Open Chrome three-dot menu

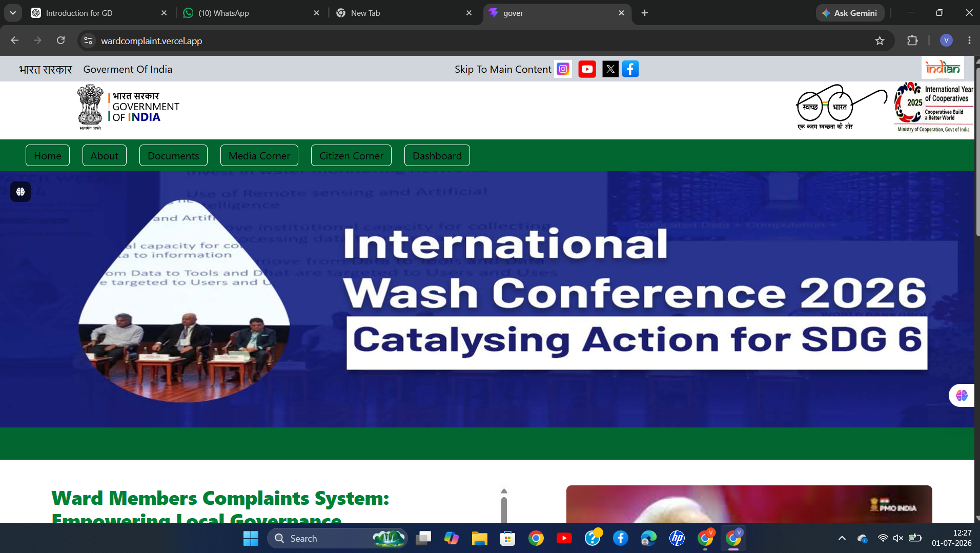pyautogui.click(x=969, y=40)
